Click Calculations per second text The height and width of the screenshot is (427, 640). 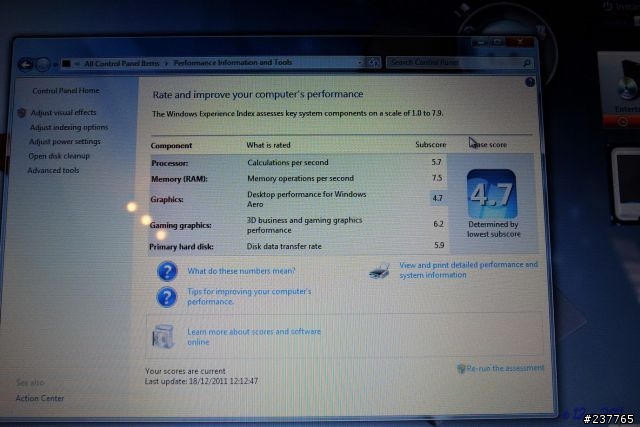click(288, 162)
